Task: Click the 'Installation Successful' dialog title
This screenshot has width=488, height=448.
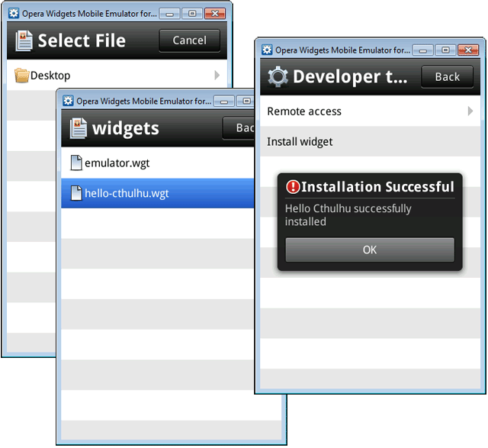Action: tap(377, 187)
